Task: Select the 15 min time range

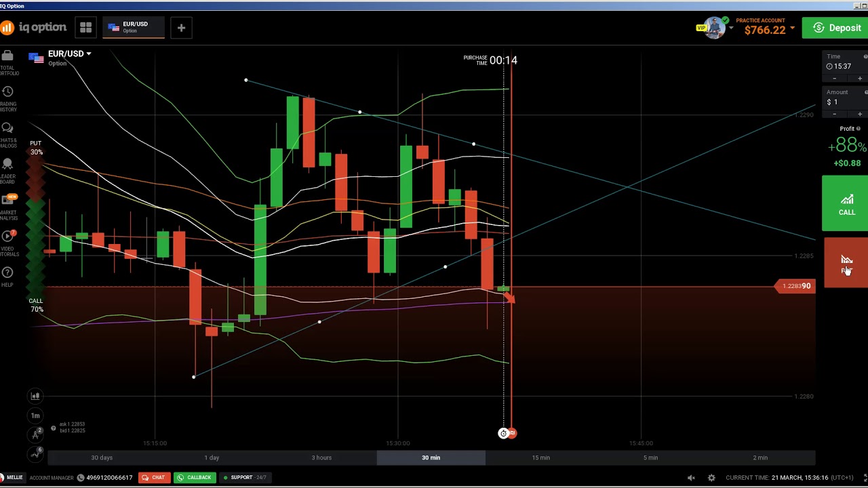Action: click(x=541, y=457)
